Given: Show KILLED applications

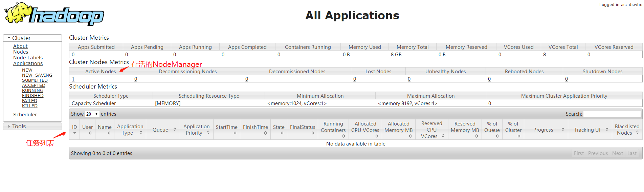Looking at the screenshot, I should (30, 106).
